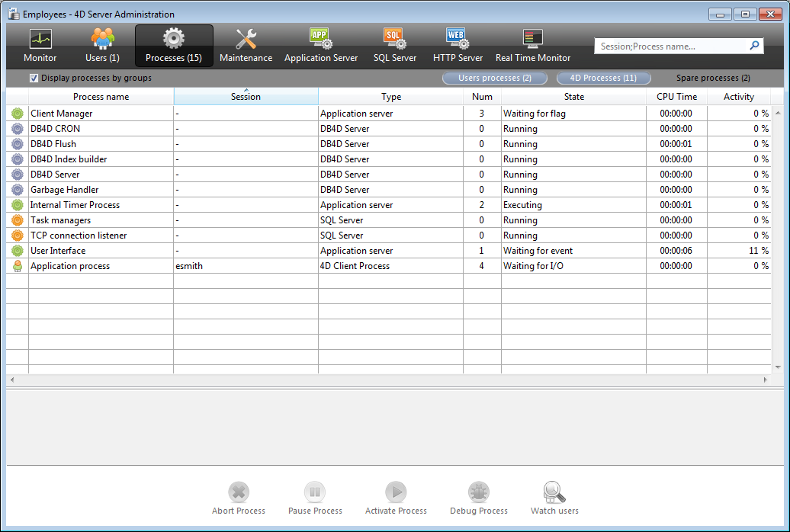Click the Session;Process name search field
Image resolution: width=790 pixels, height=532 pixels.
(671, 46)
